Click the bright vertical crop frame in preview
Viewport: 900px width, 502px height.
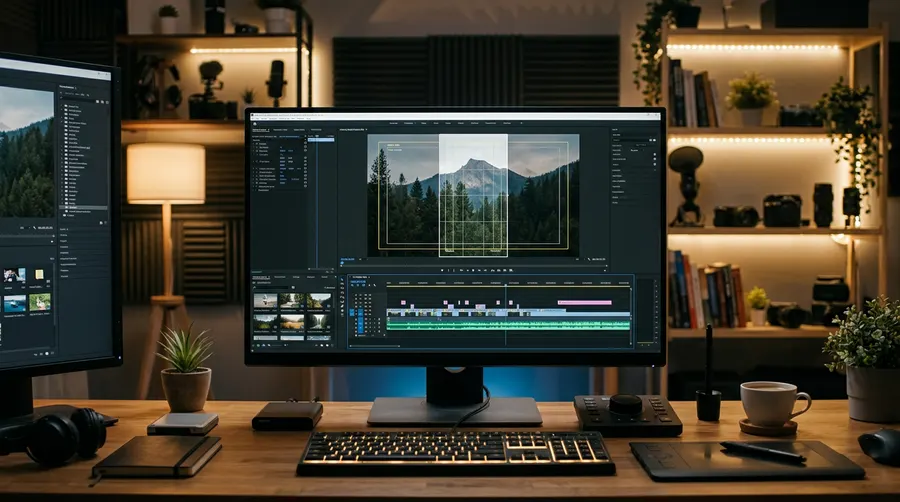473,195
